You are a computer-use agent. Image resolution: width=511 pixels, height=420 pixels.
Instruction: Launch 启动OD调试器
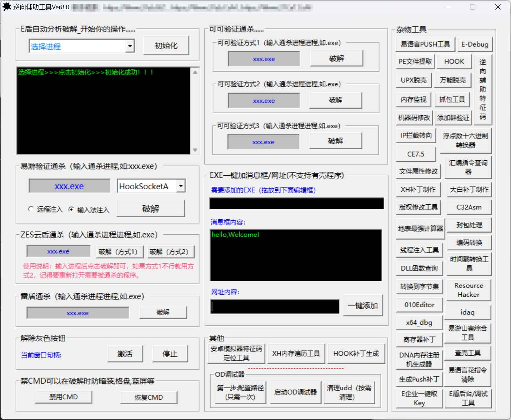[296, 392]
